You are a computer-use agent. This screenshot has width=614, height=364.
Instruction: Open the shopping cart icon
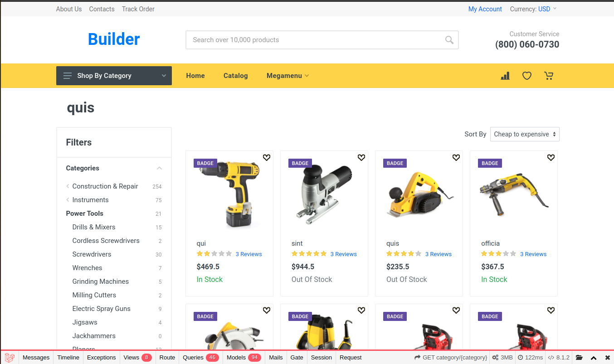[549, 76]
